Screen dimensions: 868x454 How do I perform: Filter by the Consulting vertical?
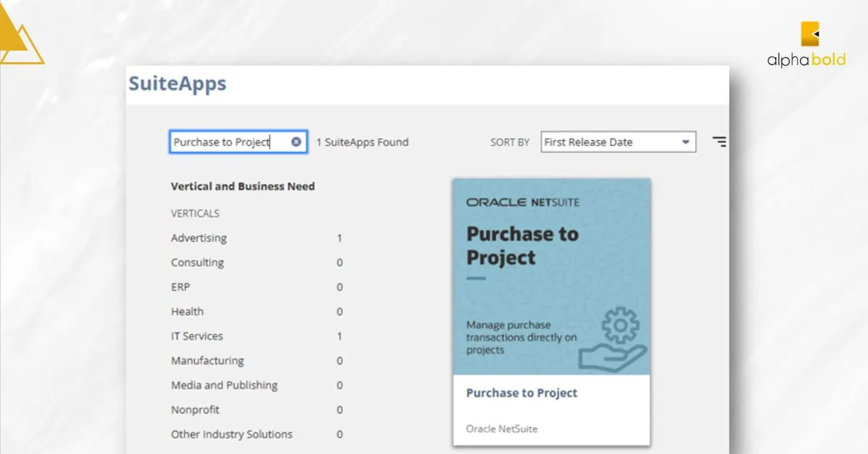197,262
